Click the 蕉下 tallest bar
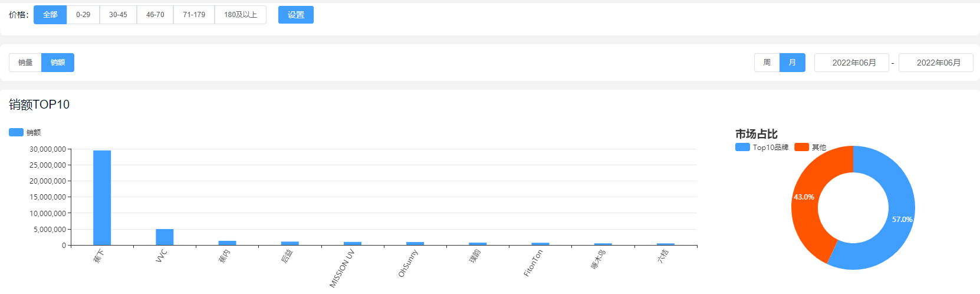The width and height of the screenshot is (980, 294). [102, 198]
